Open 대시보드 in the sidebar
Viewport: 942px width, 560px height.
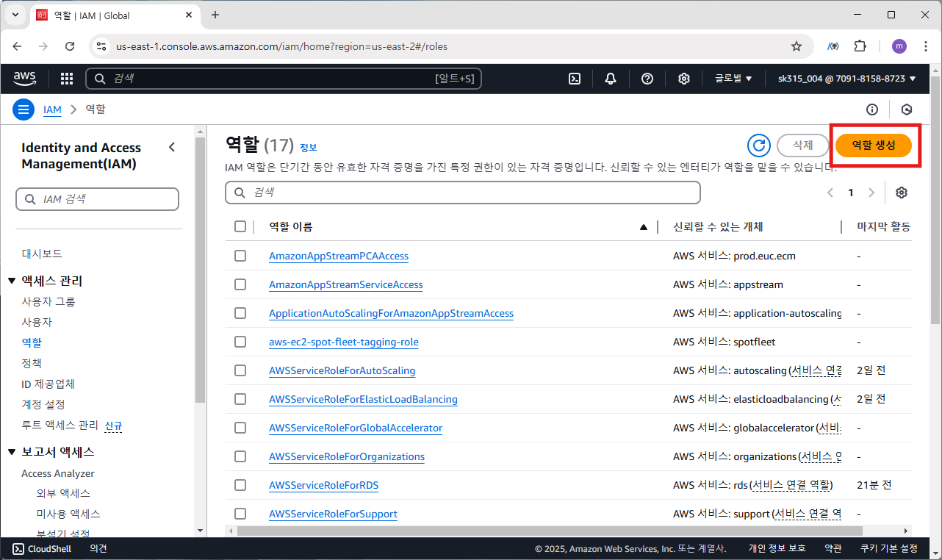[x=42, y=254]
